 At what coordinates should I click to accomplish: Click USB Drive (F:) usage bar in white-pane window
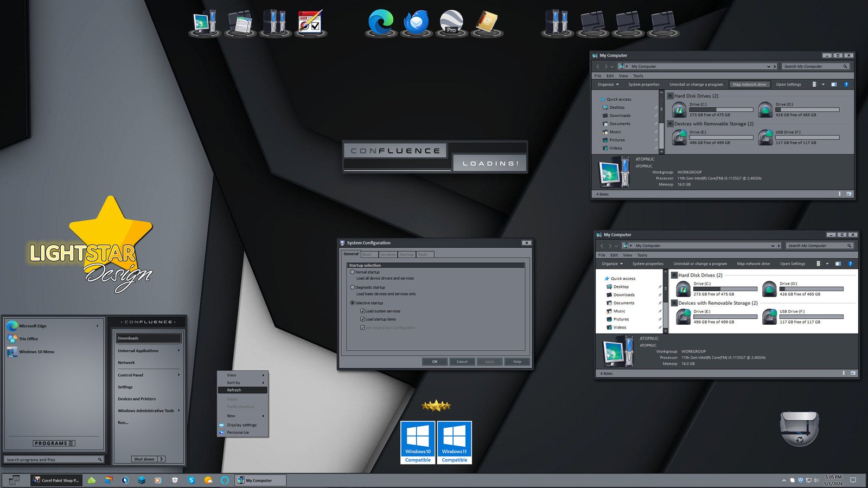[x=812, y=317]
